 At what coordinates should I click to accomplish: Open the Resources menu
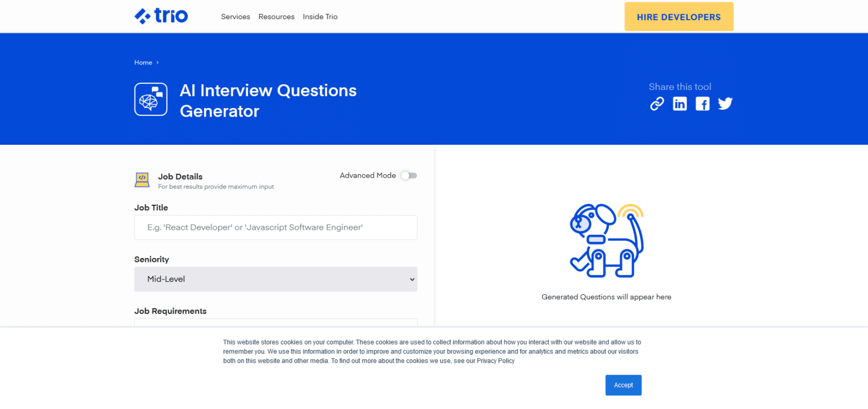pyautogui.click(x=276, y=16)
